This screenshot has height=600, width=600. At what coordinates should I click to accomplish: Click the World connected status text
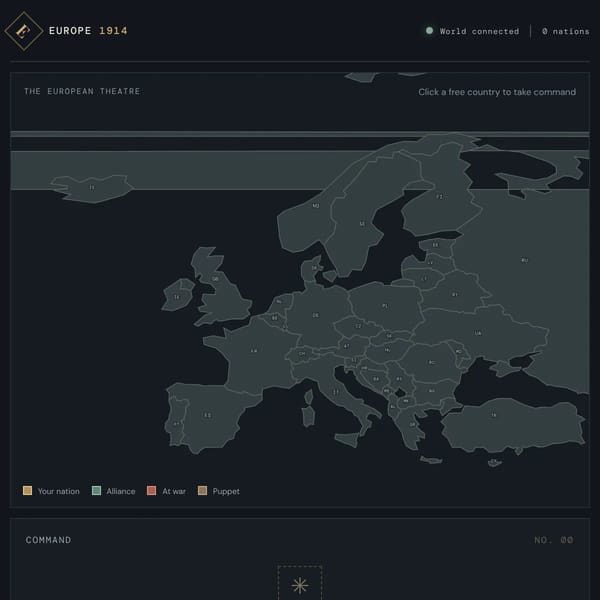pyautogui.click(x=479, y=31)
